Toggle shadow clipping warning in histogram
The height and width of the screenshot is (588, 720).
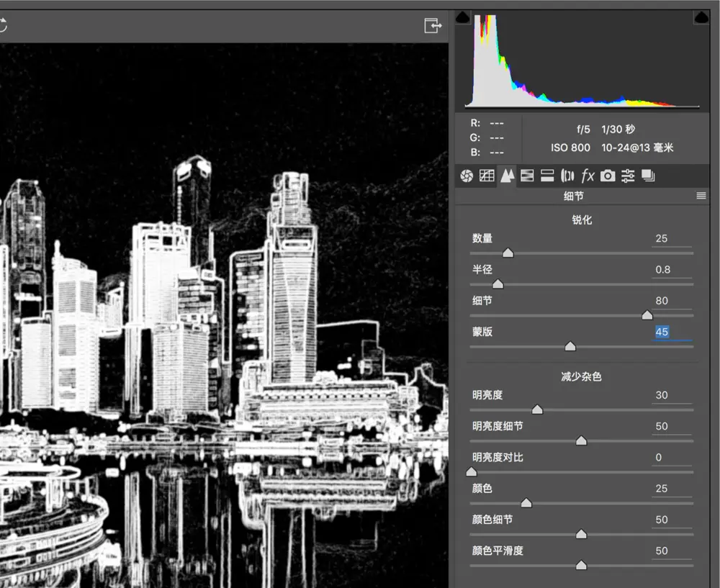click(463, 18)
